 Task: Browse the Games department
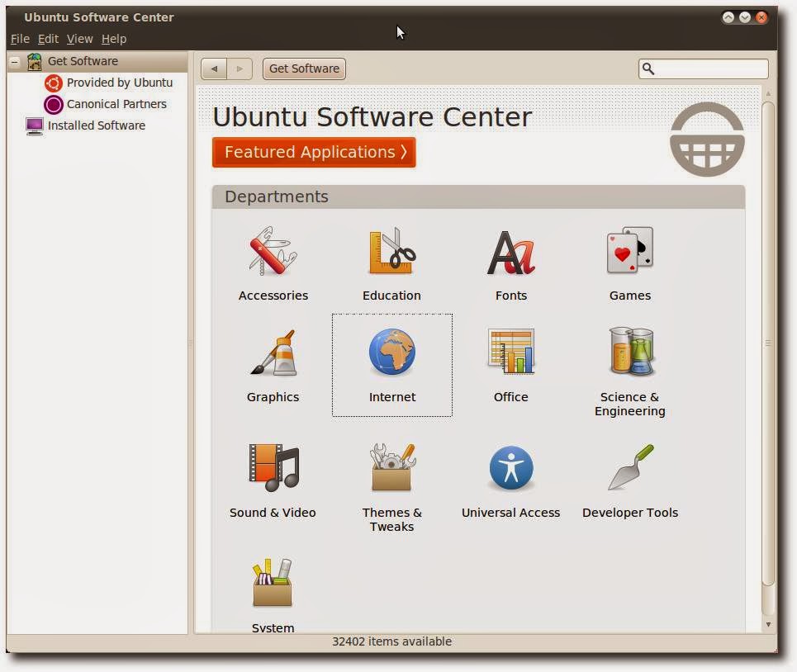point(629,263)
